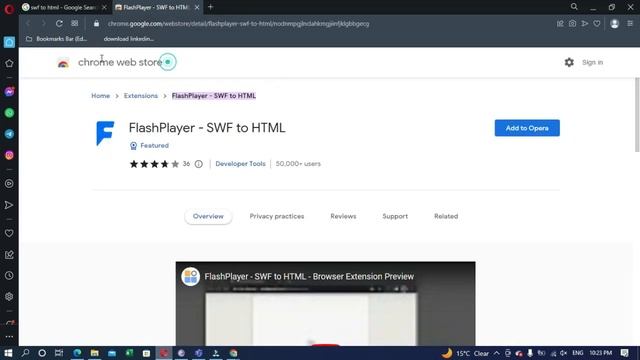Open Opera menu logo button
Viewport: 640px width, 360px height.
point(9,8)
